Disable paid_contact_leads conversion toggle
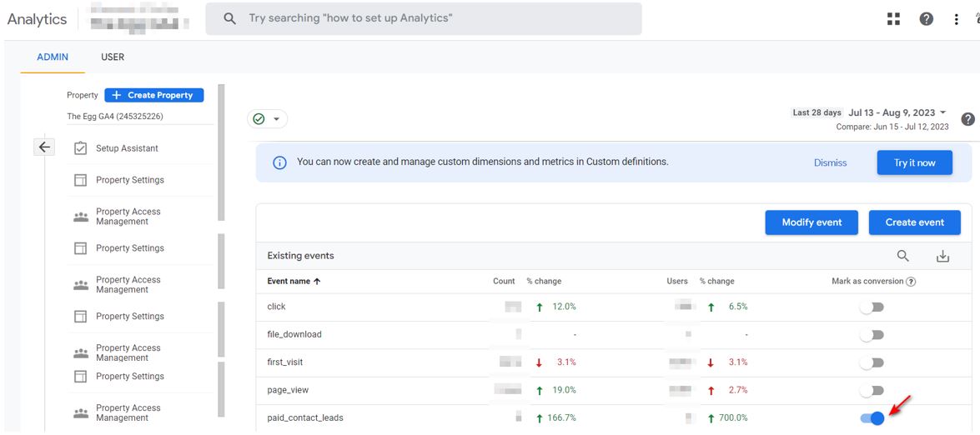Image resolution: width=980 pixels, height=435 pixels. pos(873,418)
